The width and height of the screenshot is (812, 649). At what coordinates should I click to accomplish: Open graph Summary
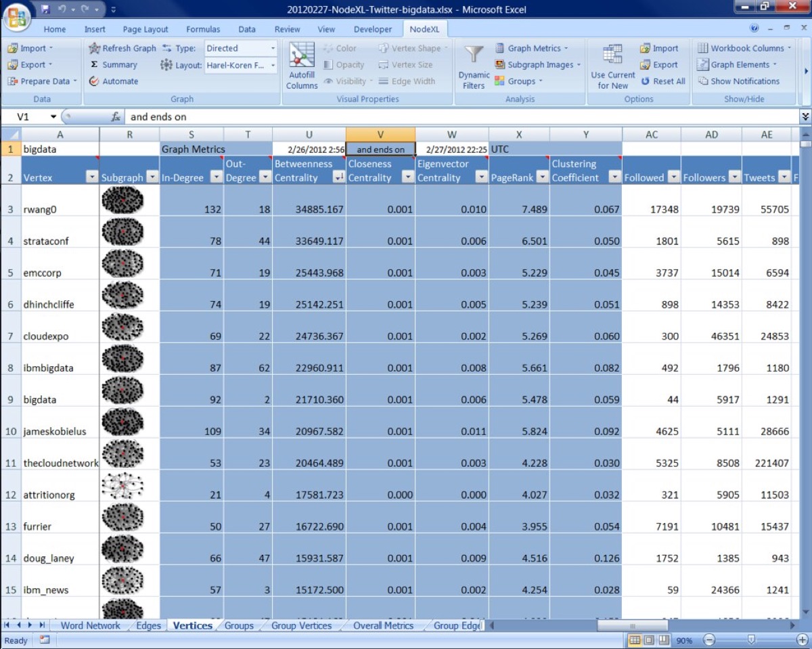(113, 65)
